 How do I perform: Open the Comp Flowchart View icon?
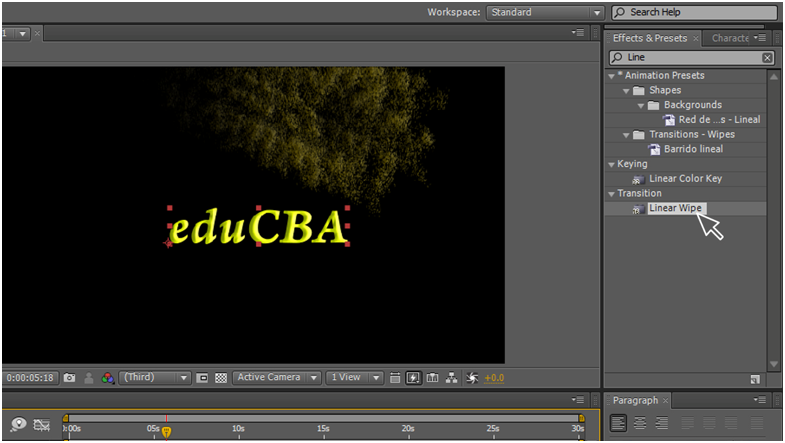(452, 378)
